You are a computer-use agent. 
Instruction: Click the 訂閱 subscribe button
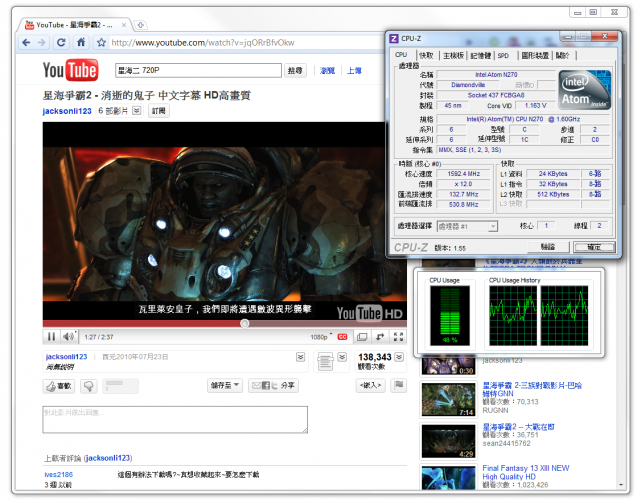tap(159, 111)
